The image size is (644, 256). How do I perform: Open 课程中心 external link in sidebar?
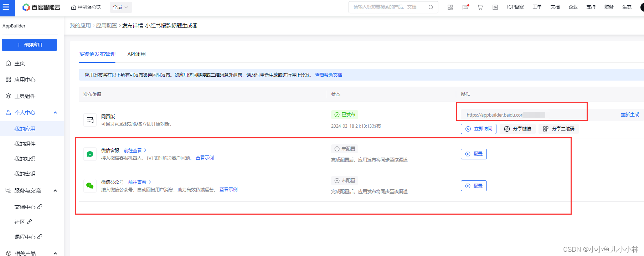(28, 237)
